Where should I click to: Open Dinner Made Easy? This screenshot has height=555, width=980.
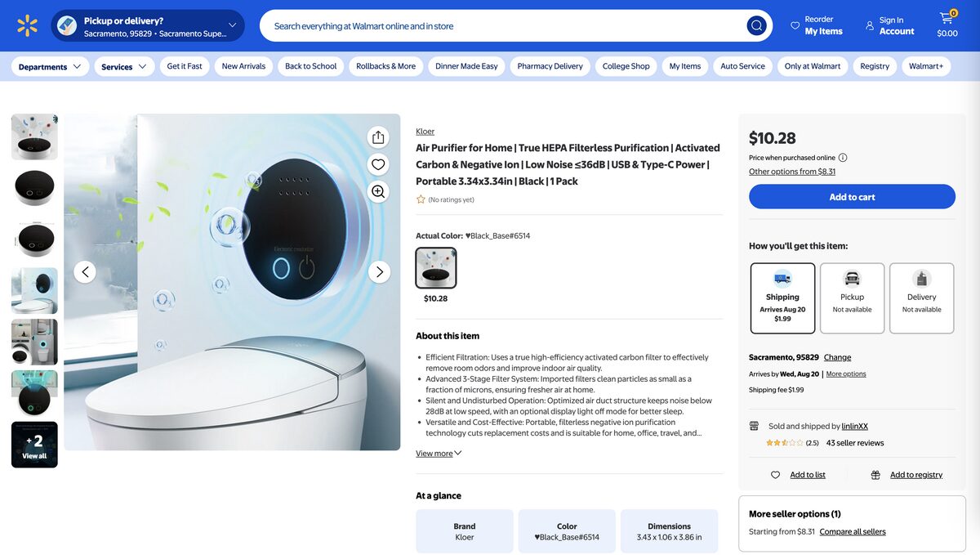tap(466, 66)
